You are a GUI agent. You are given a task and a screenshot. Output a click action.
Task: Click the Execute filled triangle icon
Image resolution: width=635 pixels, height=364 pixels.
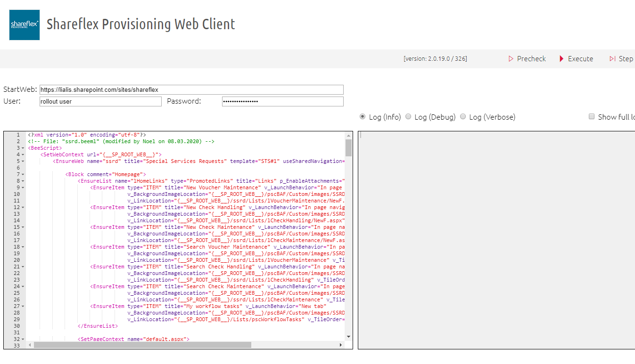click(x=561, y=59)
